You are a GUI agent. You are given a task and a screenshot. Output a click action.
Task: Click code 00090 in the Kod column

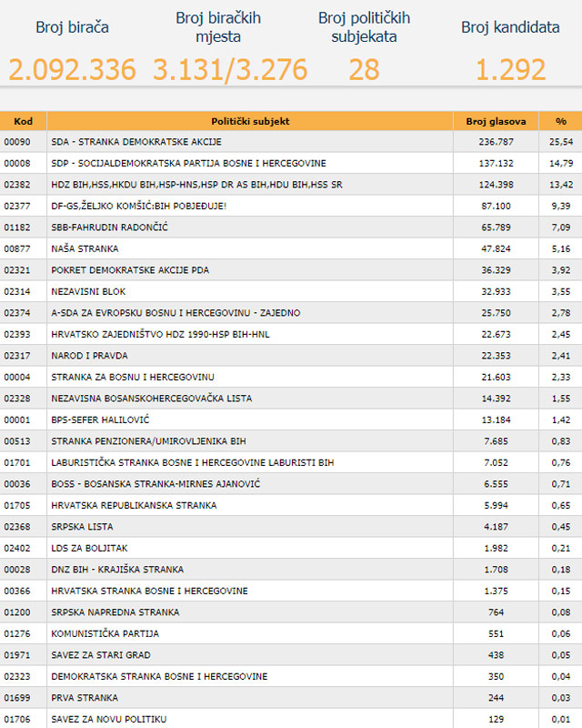click(17, 142)
